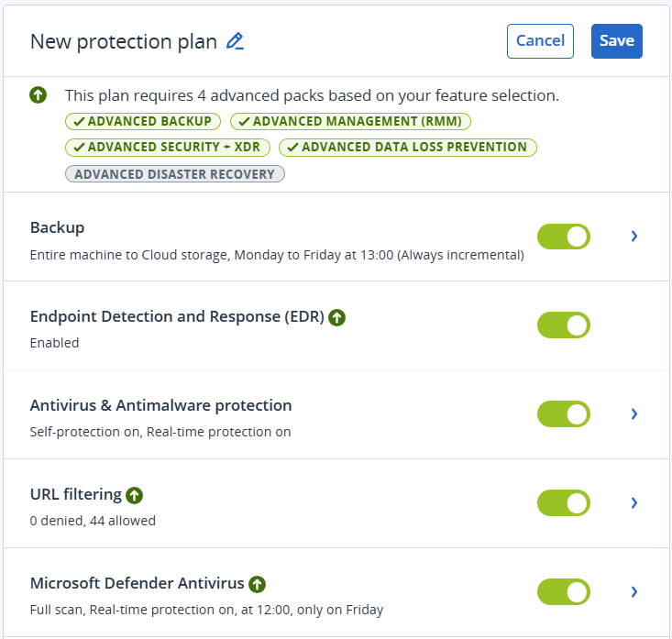Click the upgrade icon next to EDR

click(336, 317)
